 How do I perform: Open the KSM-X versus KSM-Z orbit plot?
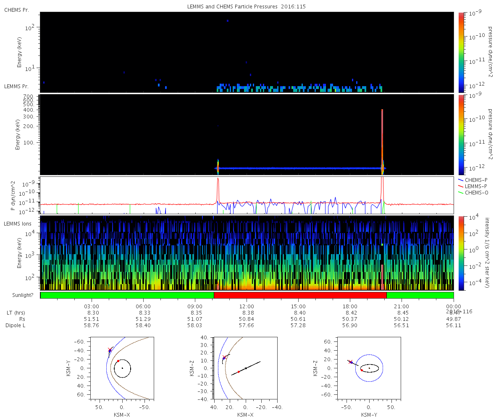coord(245,367)
